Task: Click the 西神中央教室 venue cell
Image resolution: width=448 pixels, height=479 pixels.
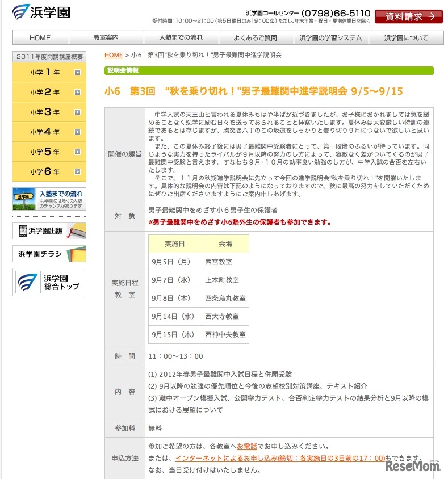Action: [x=225, y=334]
